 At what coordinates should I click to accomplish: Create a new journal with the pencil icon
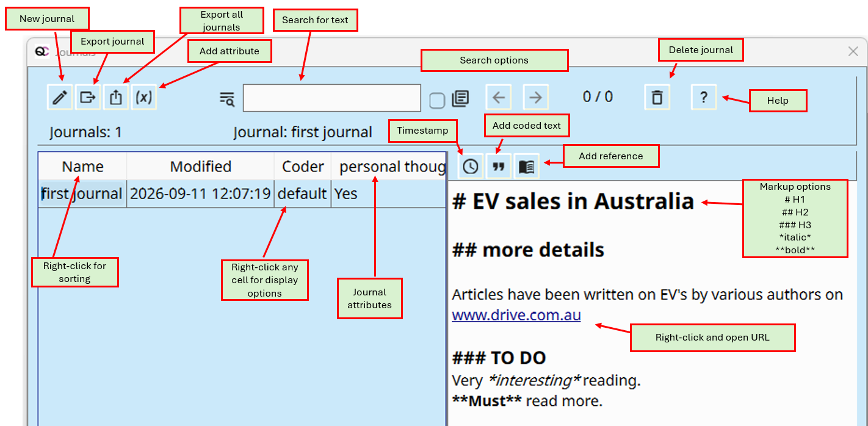[60, 98]
